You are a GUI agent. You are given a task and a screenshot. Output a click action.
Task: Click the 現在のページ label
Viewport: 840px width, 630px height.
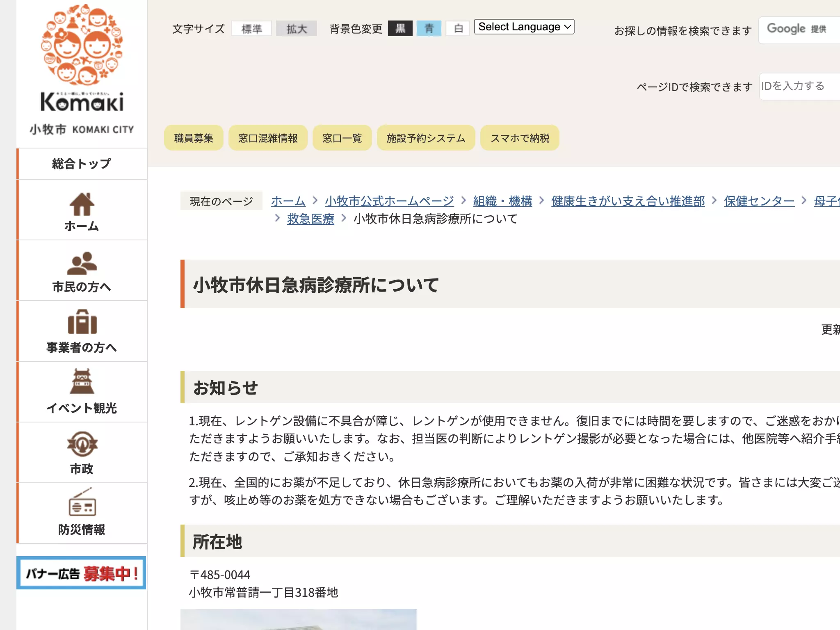click(221, 201)
